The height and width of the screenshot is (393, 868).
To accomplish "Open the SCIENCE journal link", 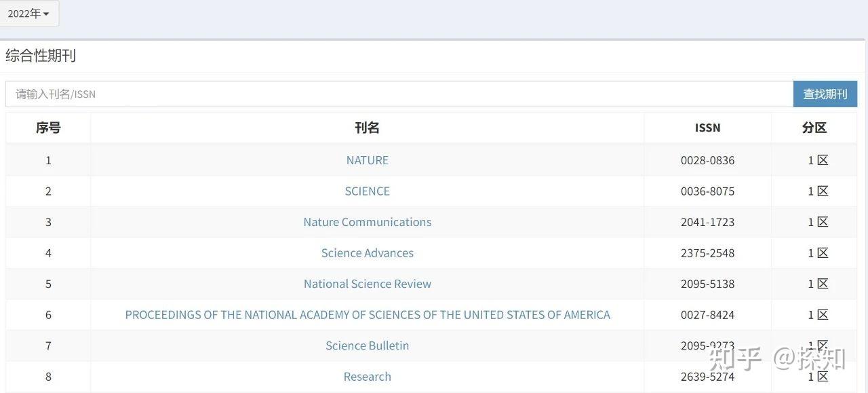I will [x=367, y=191].
